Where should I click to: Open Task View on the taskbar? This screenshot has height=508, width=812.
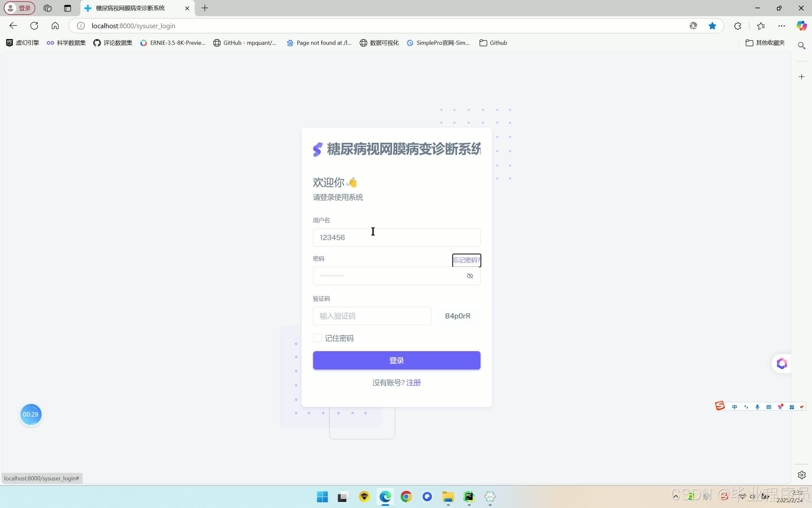point(343,497)
